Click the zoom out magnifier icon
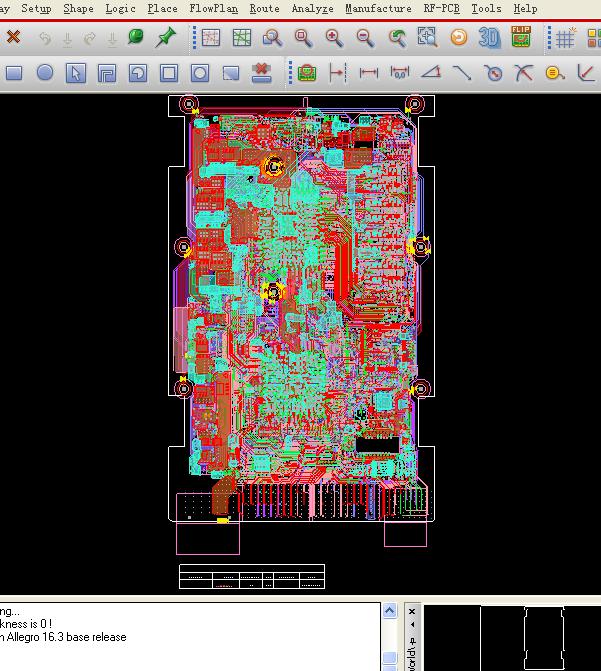601x671 pixels. click(365, 38)
